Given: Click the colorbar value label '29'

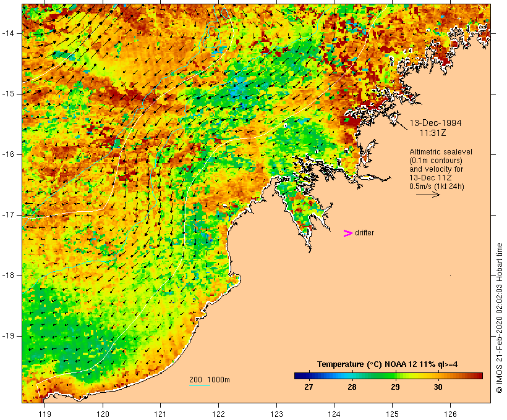Looking at the screenshot, I should (x=395, y=387).
